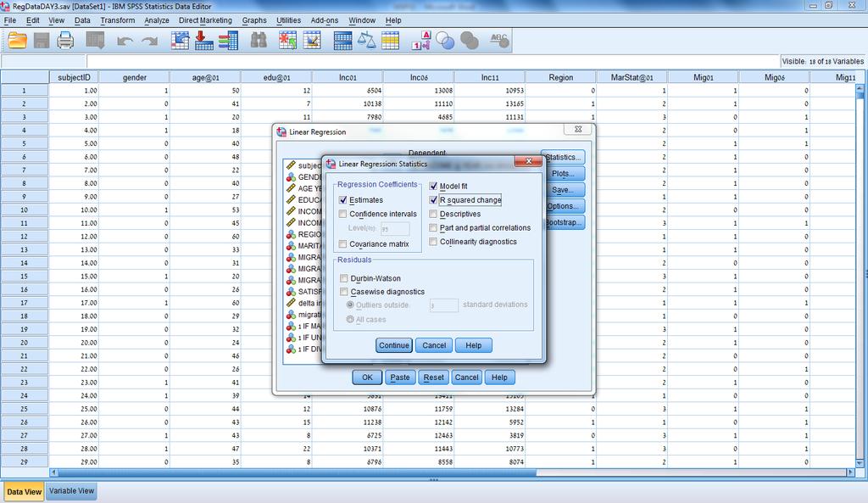The image size is (868, 503).
Task: Open the Direct Marketing menu
Action: click(x=205, y=20)
